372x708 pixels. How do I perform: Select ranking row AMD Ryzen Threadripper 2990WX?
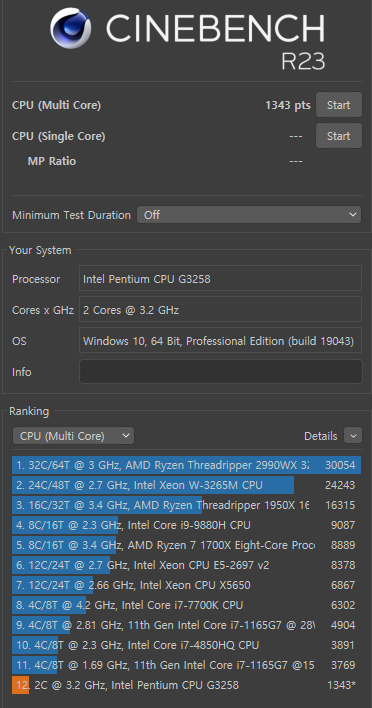(x=186, y=465)
